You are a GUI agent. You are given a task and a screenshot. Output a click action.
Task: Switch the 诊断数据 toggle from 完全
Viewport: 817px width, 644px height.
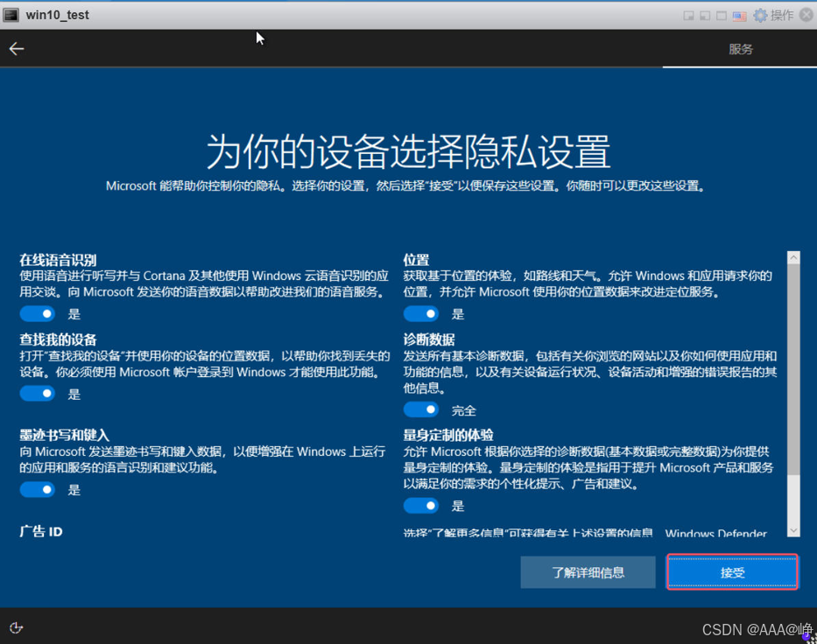click(421, 409)
